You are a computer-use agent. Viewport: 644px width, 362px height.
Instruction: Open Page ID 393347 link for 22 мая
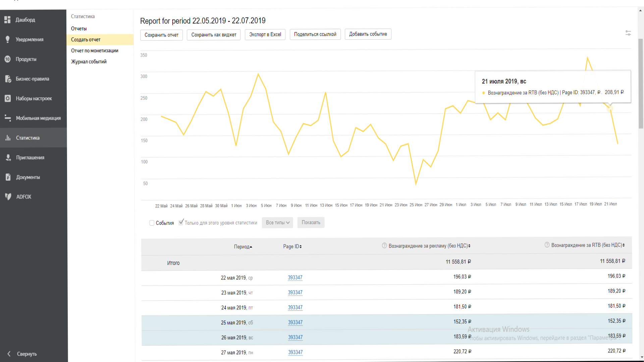pos(295,278)
